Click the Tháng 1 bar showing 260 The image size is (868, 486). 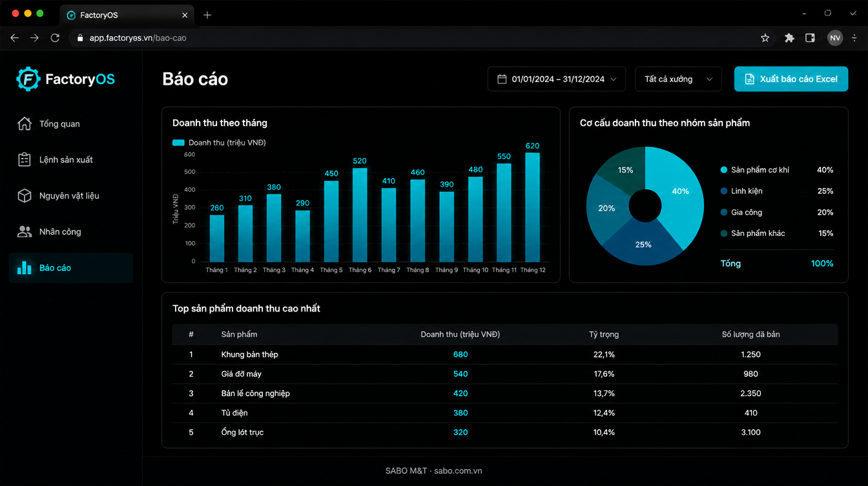(x=217, y=238)
